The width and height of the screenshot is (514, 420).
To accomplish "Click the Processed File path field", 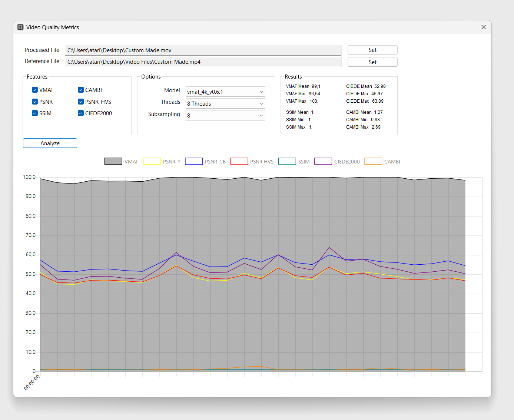I will (x=203, y=50).
